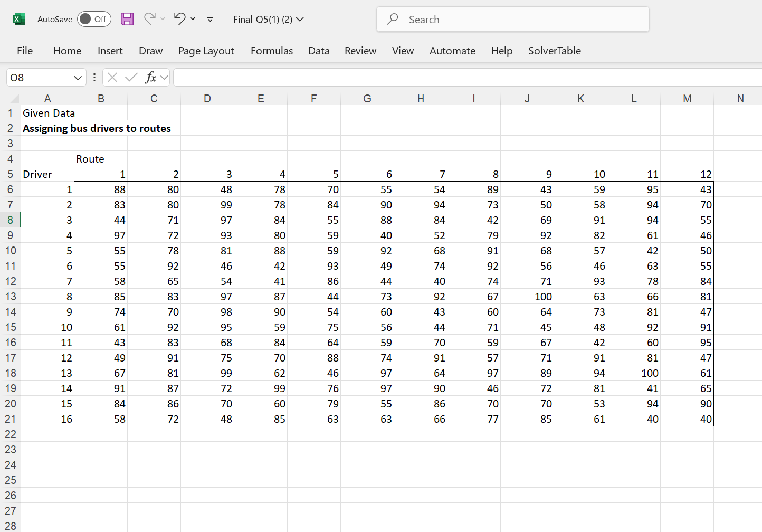Click cell L18 with value 100
The image size is (762, 532).
coord(634,373)
